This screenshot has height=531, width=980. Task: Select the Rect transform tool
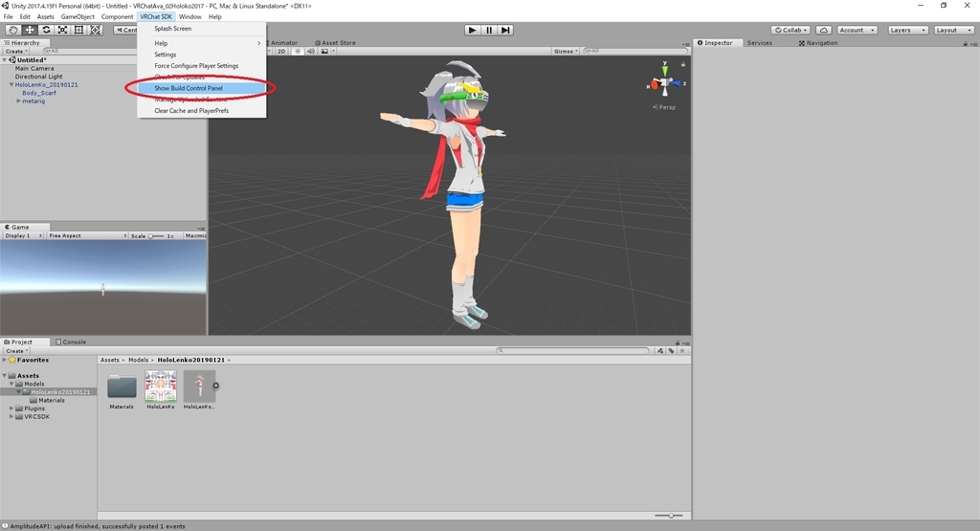[78, 30]
